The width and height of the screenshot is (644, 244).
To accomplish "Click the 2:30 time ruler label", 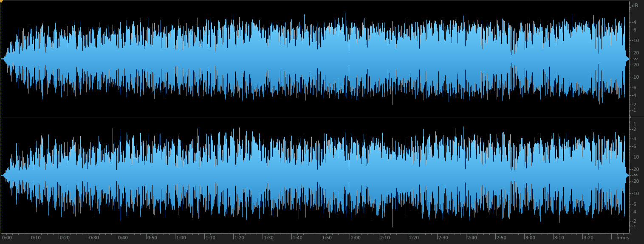I will [443, 238].
